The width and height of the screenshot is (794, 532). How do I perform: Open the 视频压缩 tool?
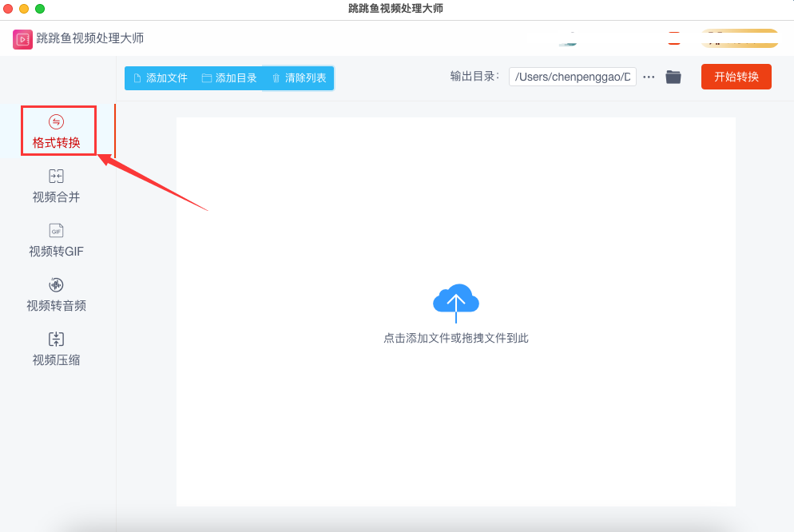click(x=56, y=349)
